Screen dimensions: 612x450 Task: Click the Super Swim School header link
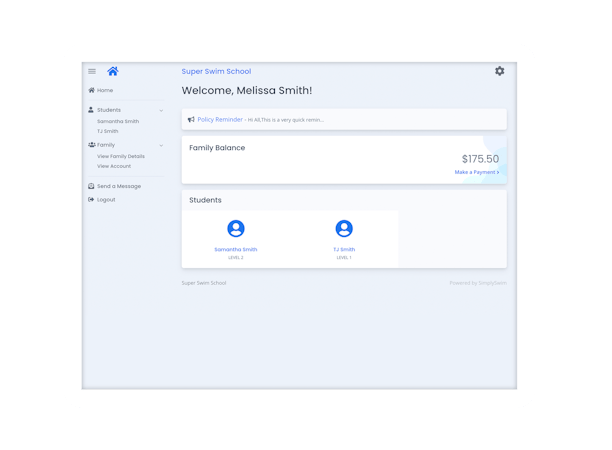[216, 71]
